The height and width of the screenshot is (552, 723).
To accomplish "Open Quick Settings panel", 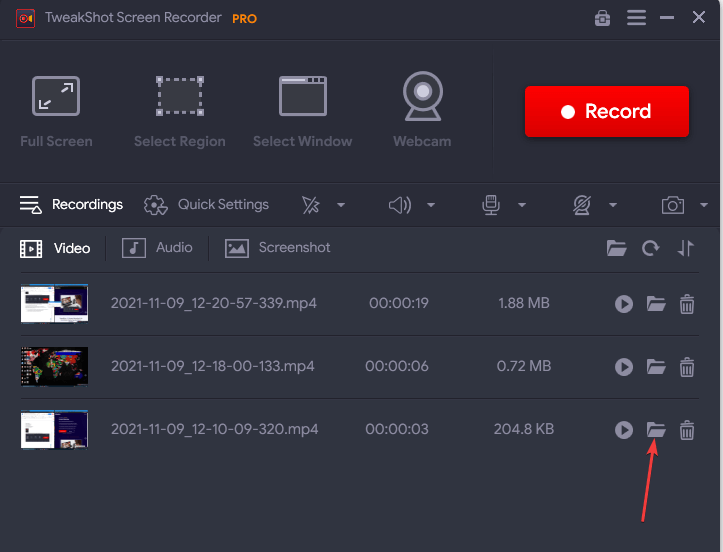I will 207,205.
